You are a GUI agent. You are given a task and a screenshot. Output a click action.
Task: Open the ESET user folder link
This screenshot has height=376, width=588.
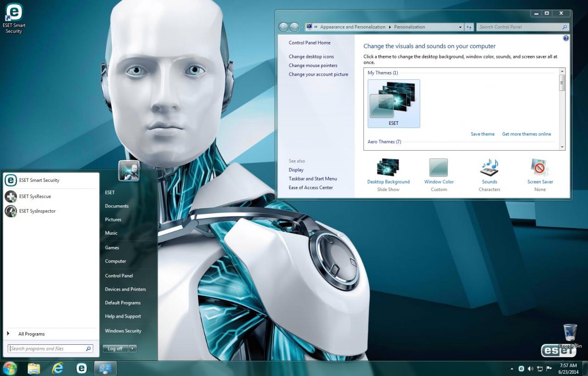pyautogui.click(x=110, y=192)
